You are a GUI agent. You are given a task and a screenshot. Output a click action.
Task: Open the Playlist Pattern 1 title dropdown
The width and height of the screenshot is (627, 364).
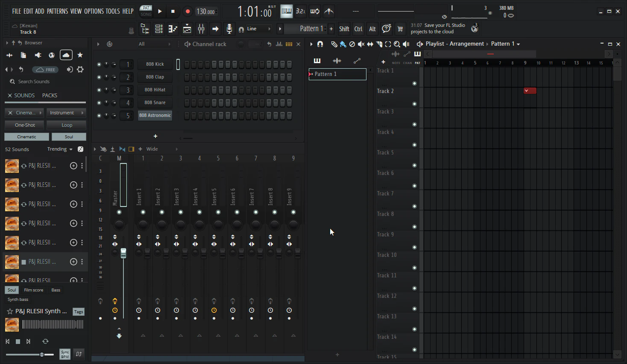506,44
